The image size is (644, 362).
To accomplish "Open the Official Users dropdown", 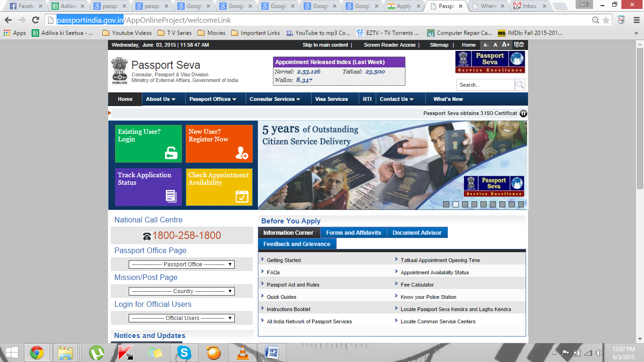I will [x=182, y=318].
